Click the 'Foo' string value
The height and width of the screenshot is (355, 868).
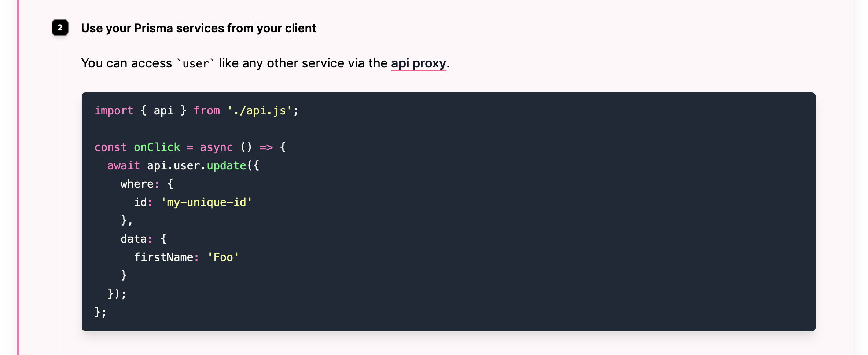click(x=223, y=257)
